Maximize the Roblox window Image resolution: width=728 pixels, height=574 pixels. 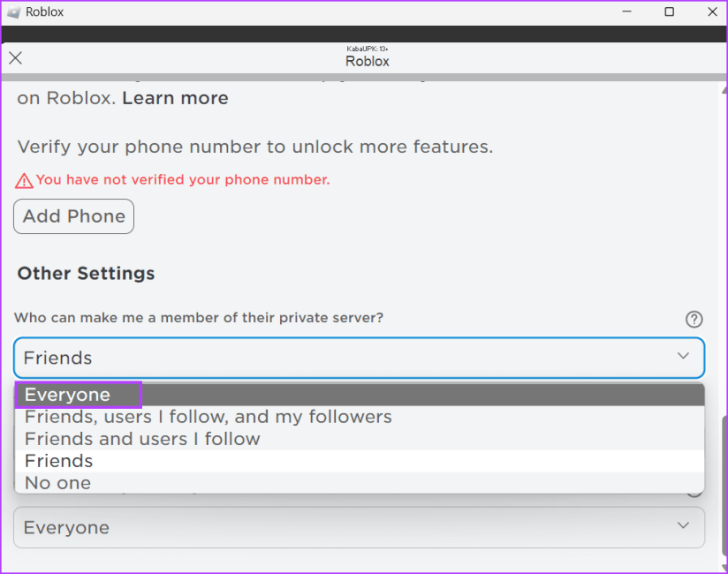pyautogui.click(x=669, y=12)
